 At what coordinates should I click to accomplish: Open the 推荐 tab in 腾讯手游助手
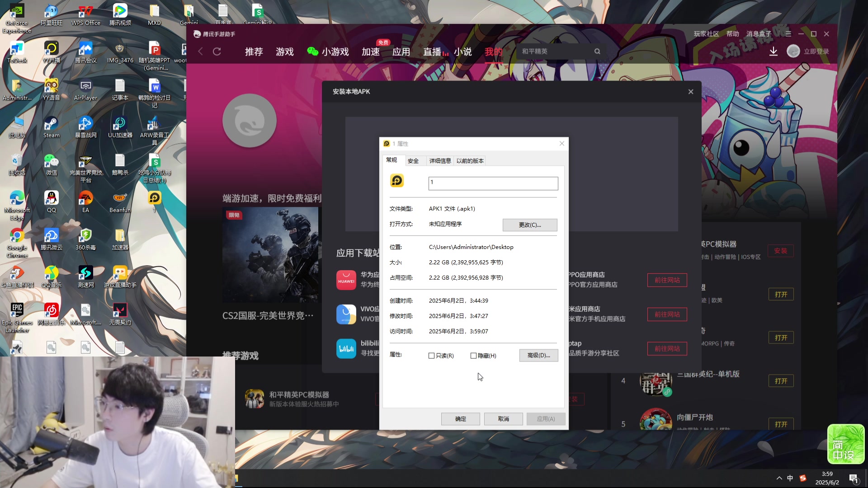(254, 52)
